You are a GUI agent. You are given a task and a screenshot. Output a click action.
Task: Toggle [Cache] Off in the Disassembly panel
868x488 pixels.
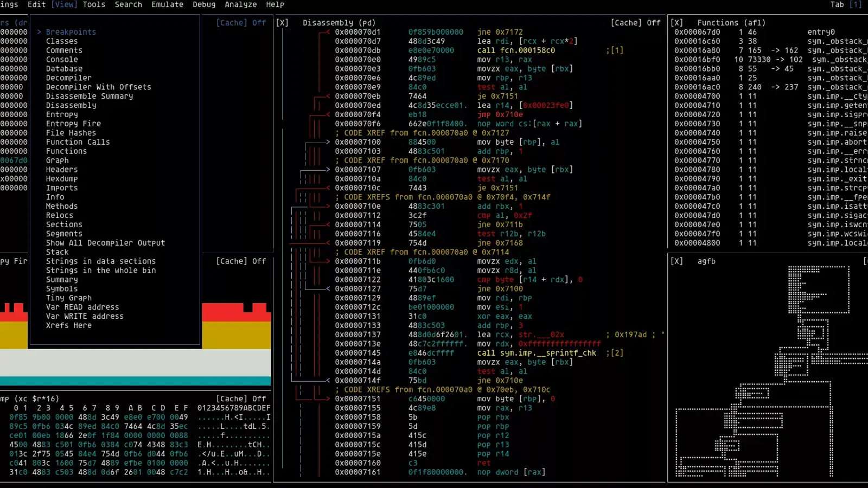coord(635,23)
